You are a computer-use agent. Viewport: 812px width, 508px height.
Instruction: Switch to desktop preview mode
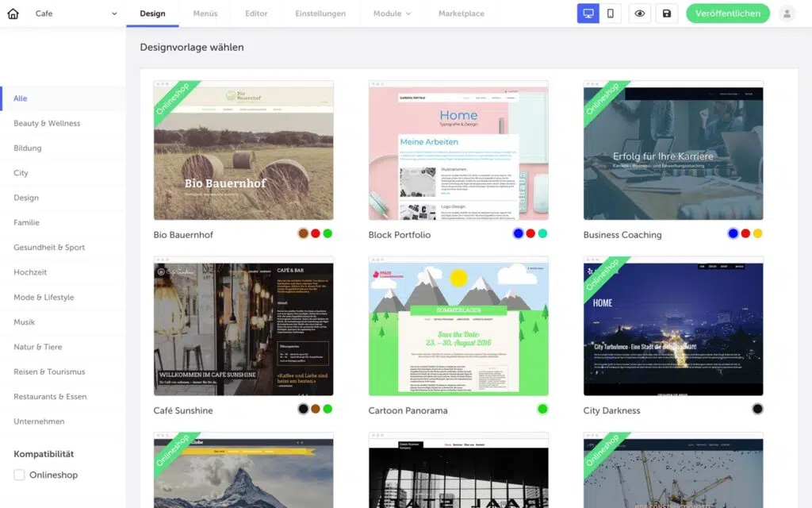[x=588, y=13]
